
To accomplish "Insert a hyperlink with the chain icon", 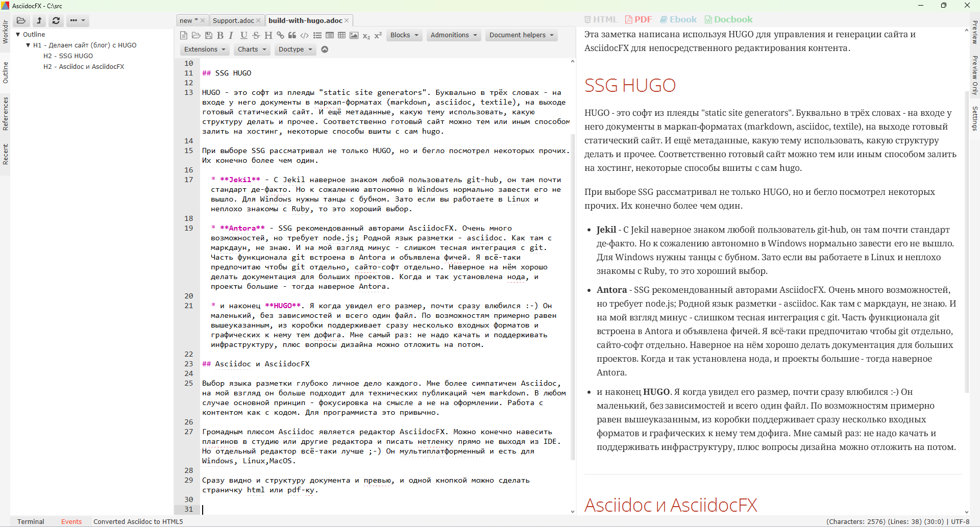I will [280, 35].
